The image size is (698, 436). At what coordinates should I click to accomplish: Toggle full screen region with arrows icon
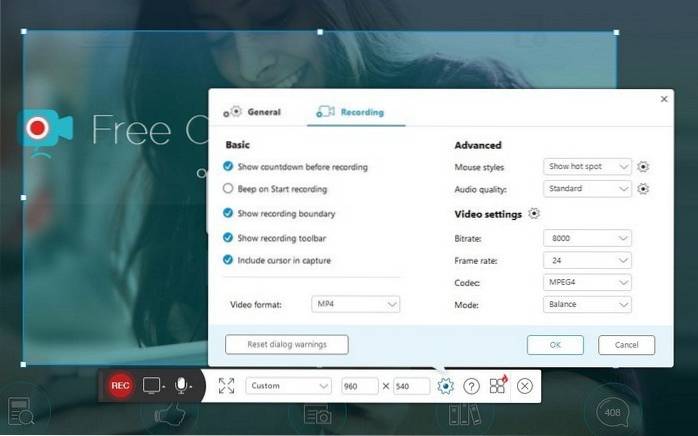227,386
